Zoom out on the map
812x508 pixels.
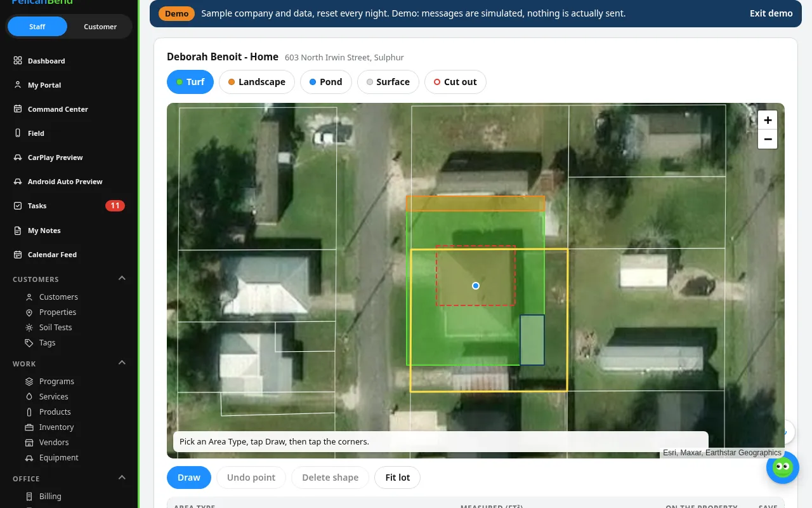(x=768, y=139)
